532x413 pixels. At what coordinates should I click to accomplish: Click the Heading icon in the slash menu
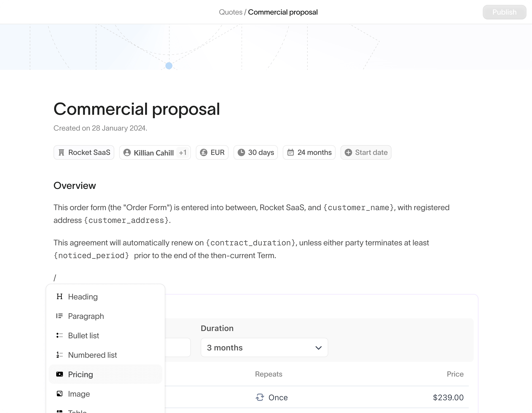point(60,297)
